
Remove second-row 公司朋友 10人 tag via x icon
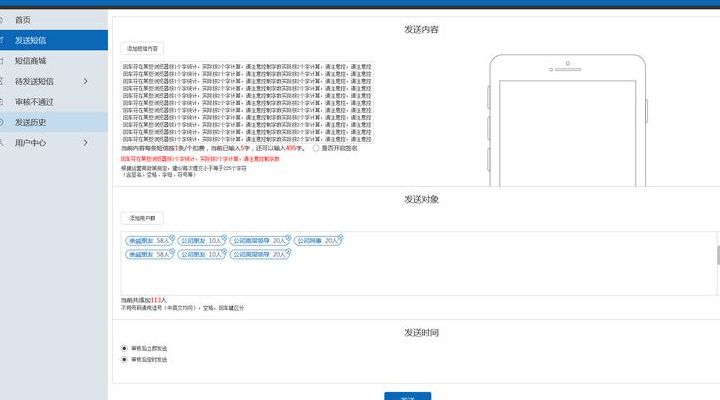[x=224, y=251]
